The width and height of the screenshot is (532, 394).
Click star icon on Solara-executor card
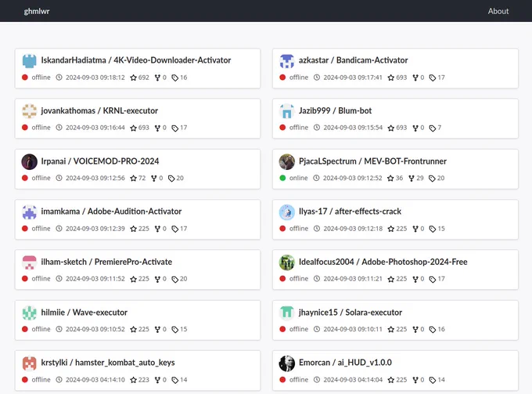pyautogui.click(x=391, y=330)
